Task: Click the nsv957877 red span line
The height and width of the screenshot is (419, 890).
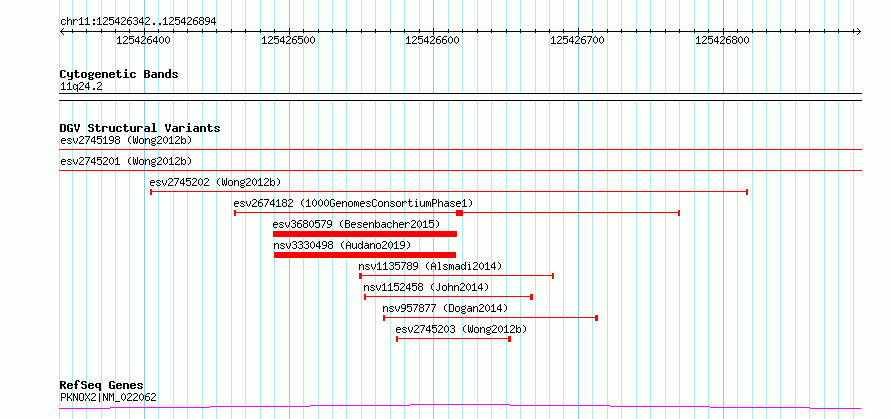Action: tap(490, 318)
